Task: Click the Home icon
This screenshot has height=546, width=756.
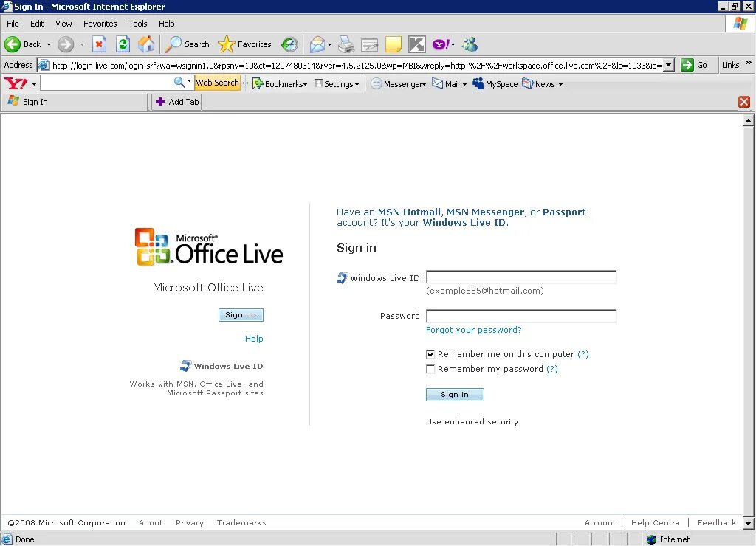Action: point(147,44)
